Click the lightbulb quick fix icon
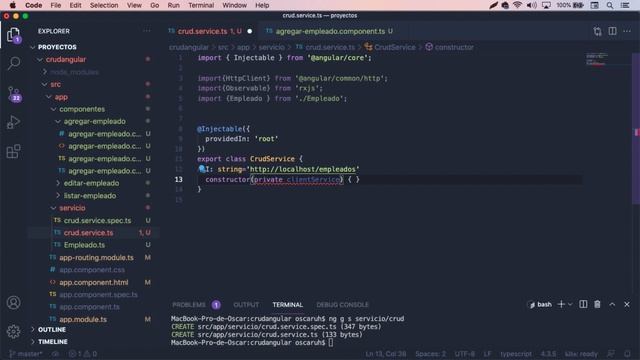This screenshot has height=360, width=640. point(202,169)
